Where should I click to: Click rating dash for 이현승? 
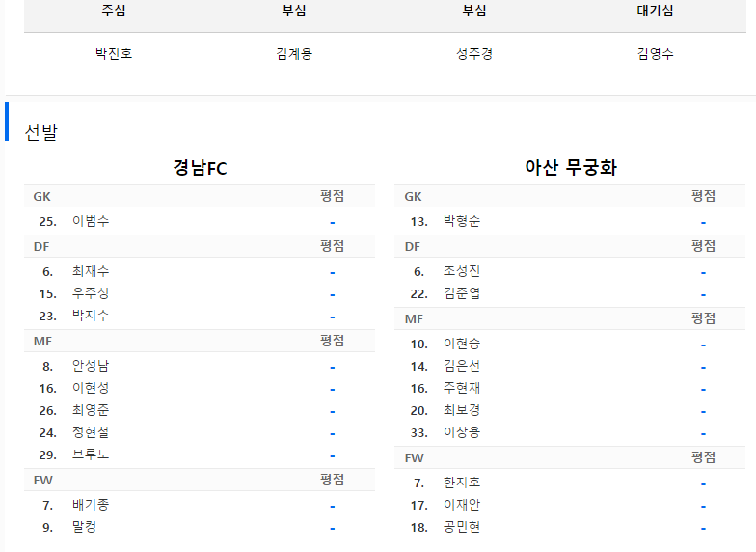coord(704,345)
